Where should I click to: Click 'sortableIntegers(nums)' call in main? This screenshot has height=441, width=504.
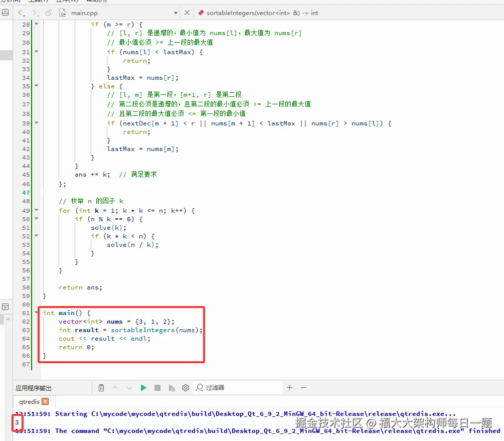tap(156, 330)
